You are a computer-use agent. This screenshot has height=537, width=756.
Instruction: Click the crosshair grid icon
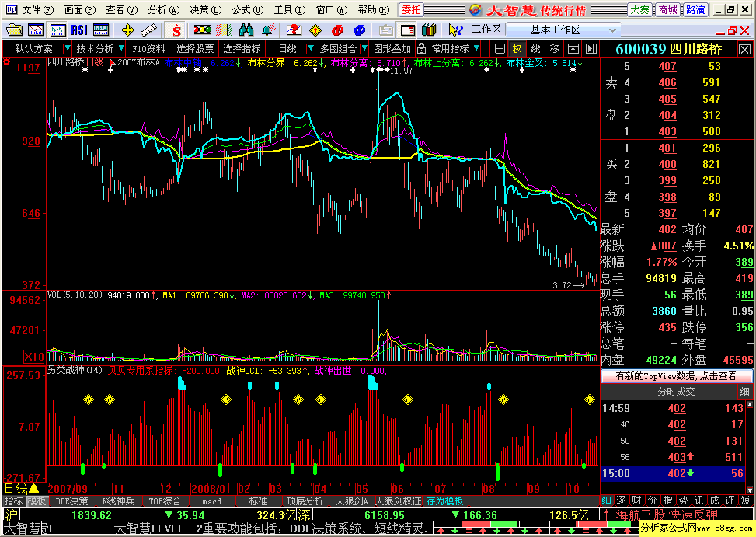[x=500, y=49]
